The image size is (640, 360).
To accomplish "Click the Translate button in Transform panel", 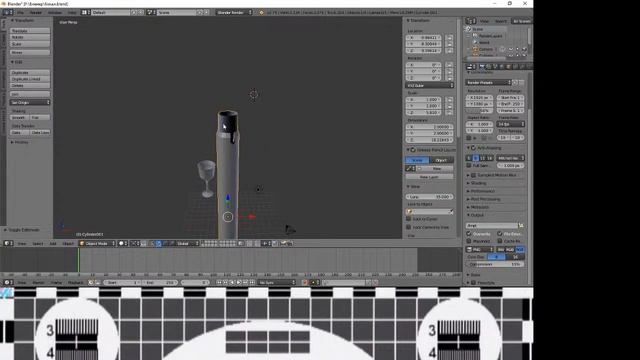I will click(30, 31).
